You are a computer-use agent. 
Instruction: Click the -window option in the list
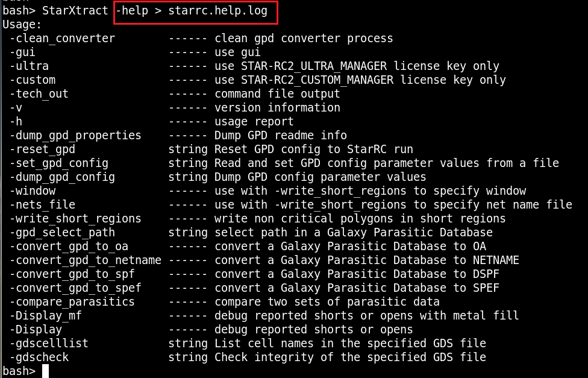tap(33, 191)
